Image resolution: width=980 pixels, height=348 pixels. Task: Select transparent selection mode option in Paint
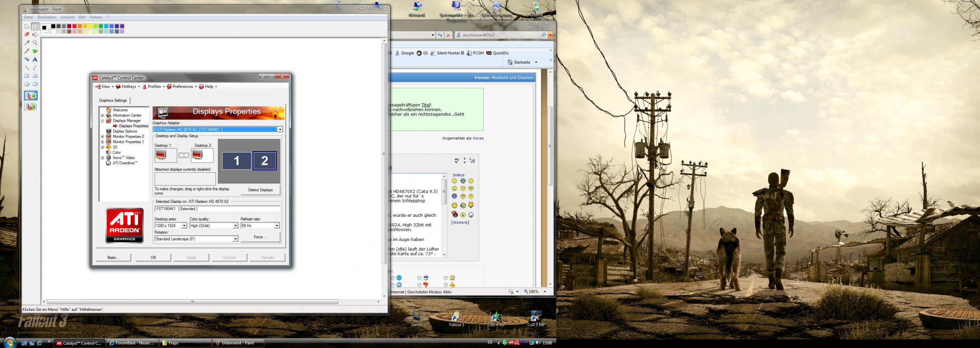click(31, 106)
